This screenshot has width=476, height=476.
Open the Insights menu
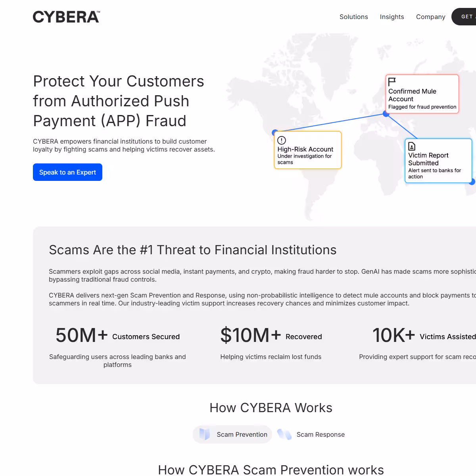click(x=392, y=17)
